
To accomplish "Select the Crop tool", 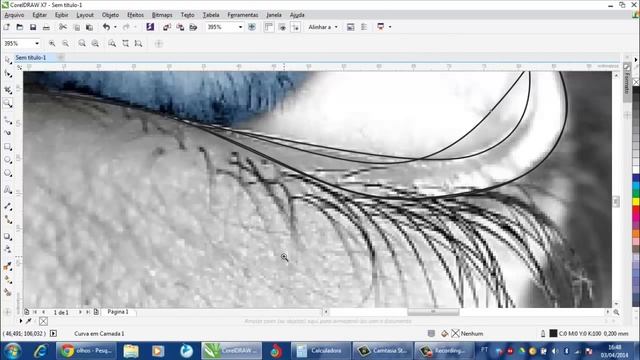I will tap(7, 90).
